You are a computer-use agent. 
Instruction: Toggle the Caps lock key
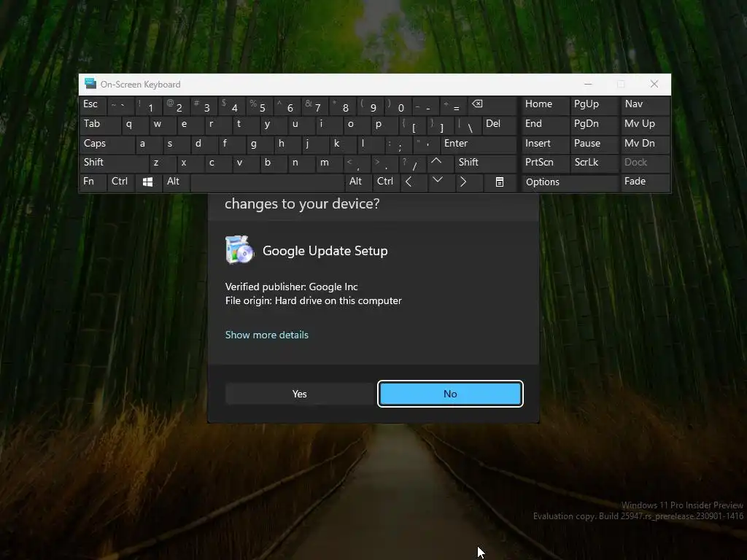click(x=107, y=144)
